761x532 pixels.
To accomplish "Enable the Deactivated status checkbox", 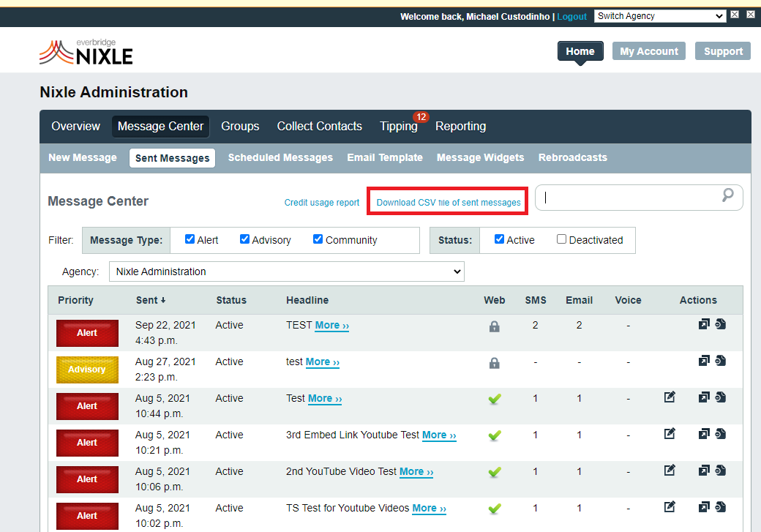I will click(561, 239).
